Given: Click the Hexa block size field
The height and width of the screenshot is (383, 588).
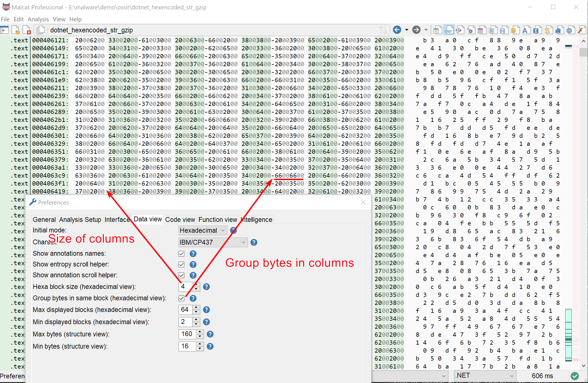Looking at the screenshot, I should 186,287.
